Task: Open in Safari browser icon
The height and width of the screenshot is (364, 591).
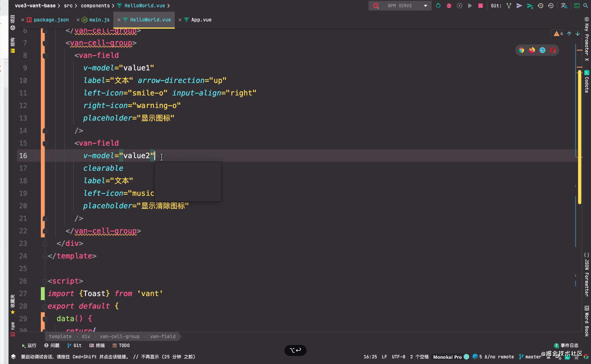Action: [542, 50]
